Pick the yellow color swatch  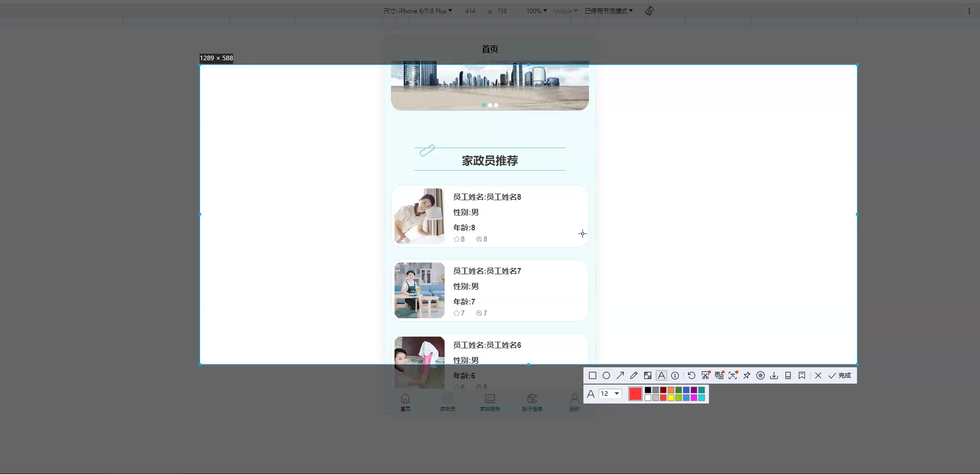tap(671, 398)
